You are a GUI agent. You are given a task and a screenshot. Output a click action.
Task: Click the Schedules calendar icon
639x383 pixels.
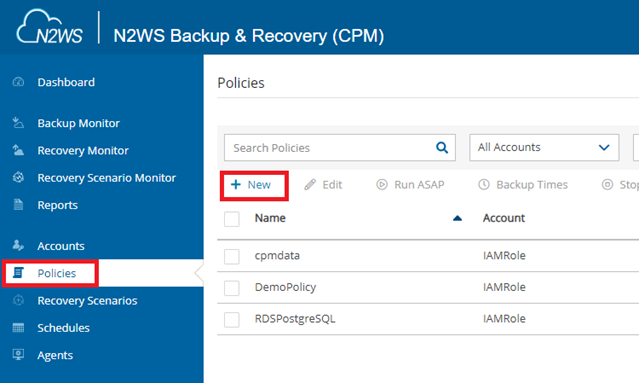[18, 328]
